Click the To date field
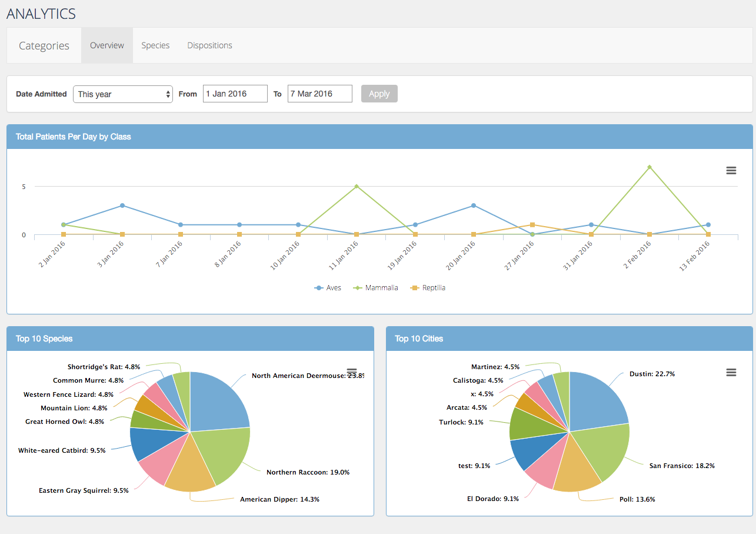This screenshot has width=756, height=534. click(x=320, y=94)
